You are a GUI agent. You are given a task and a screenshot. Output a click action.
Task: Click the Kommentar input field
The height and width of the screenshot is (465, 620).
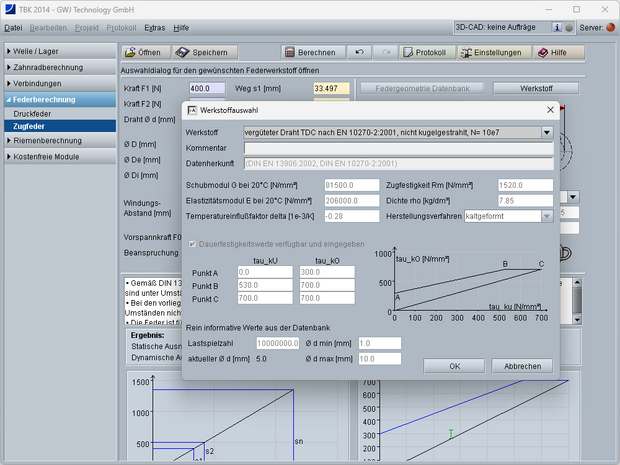pyautogui.click(x=398, y=148)
